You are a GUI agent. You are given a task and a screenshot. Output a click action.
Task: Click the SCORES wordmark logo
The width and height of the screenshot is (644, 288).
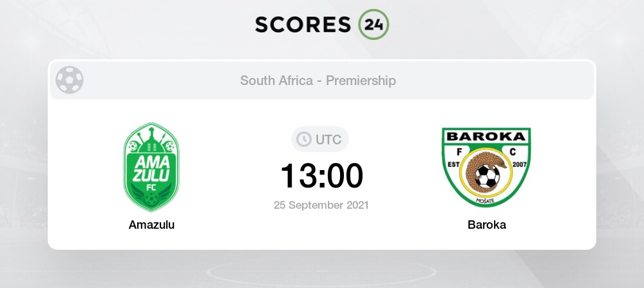[303, 24]
